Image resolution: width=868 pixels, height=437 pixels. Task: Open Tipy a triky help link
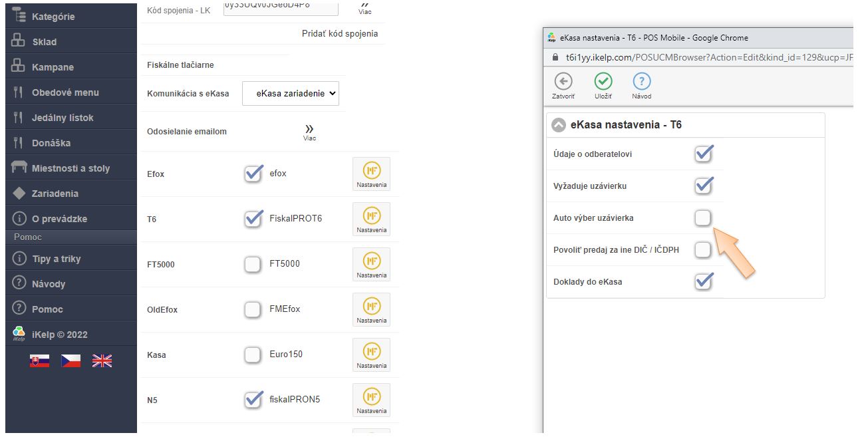click(57, 259)
